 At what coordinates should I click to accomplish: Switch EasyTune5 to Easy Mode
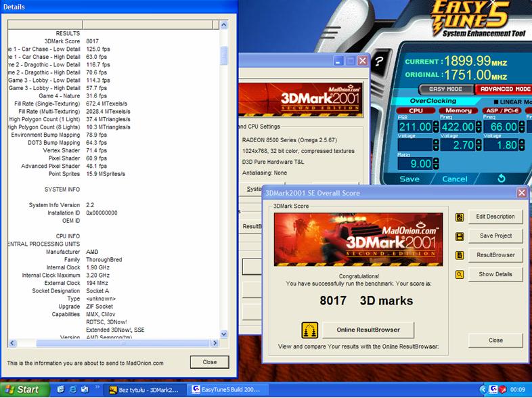[x=446, y=89]
